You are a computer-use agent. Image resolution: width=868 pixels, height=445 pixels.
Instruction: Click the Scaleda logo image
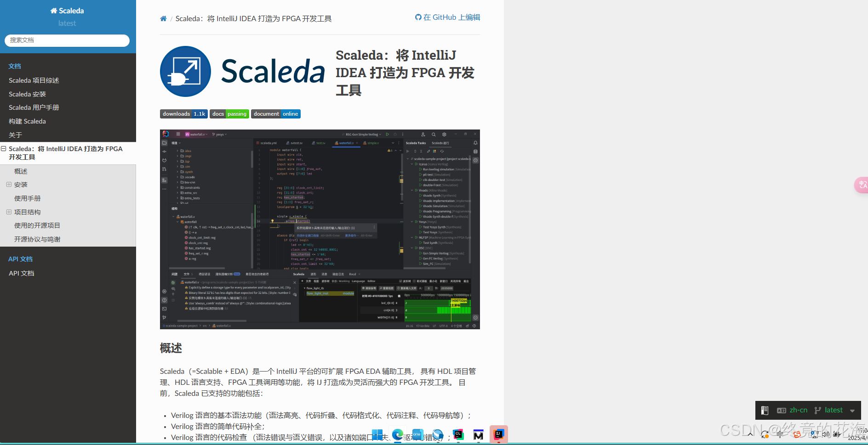pos(242,72)
